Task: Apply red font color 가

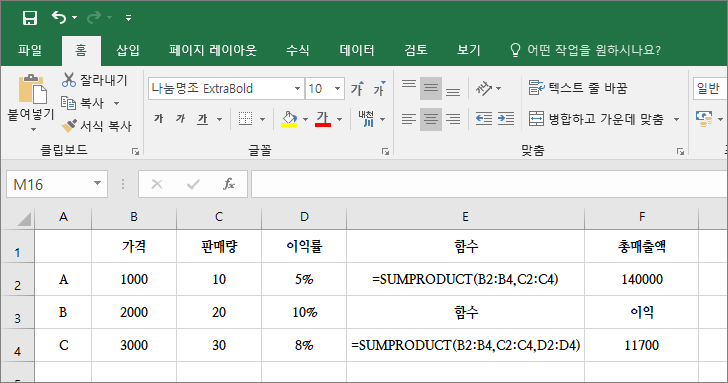Action: click(x=323, y=119)
